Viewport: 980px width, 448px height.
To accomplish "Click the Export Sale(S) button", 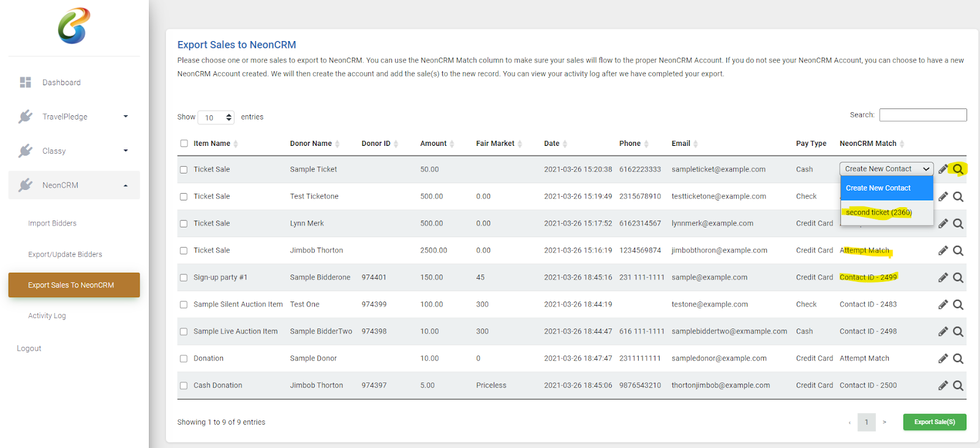I will click(x=935, y=422).
